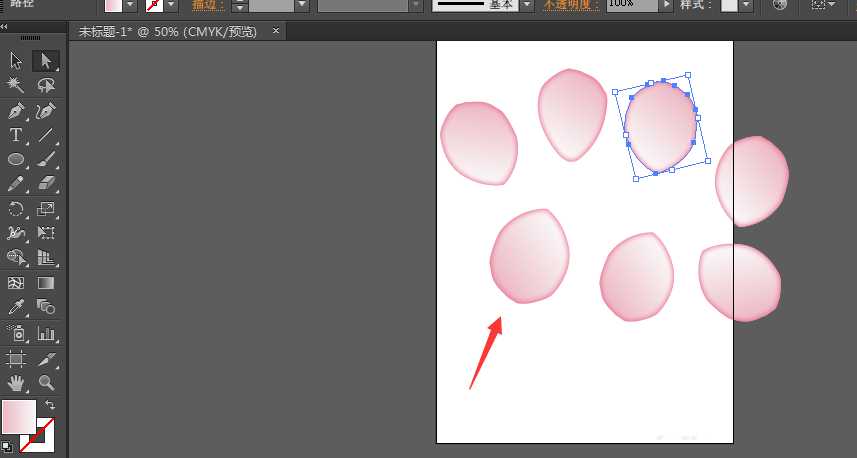Open the control bar fill swatch dropdown

click(x=130, y=4)
